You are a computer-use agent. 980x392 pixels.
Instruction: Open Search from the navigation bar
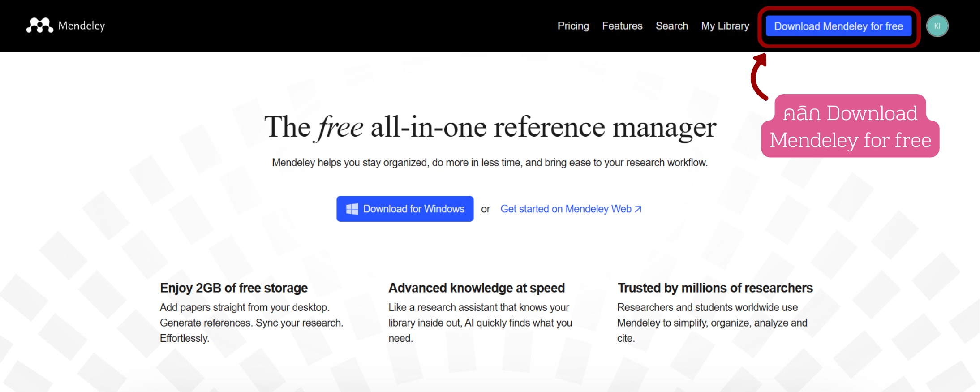click(x=672, y=26)
